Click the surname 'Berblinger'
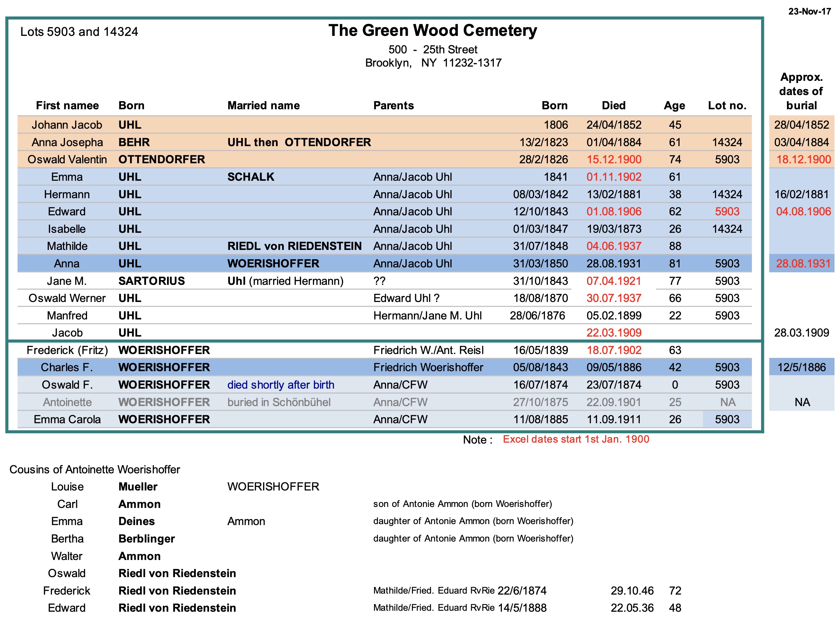This screenshot has height=624, width=840. point(147,539)
